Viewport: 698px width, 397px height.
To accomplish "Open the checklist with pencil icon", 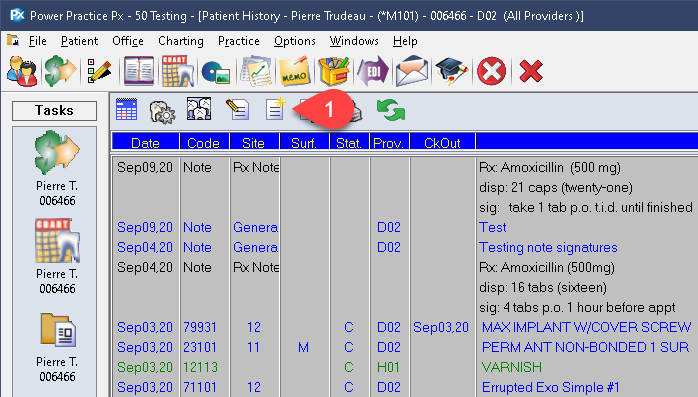I will coord(99,71).
